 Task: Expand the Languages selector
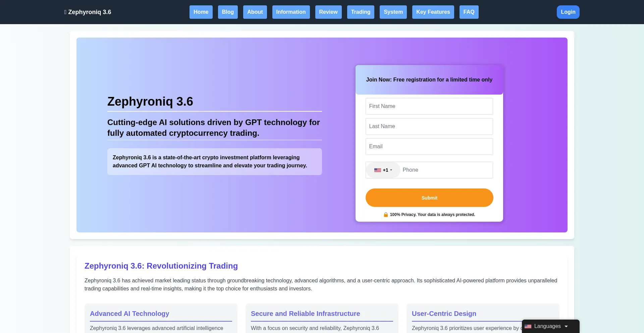[550, 326]
